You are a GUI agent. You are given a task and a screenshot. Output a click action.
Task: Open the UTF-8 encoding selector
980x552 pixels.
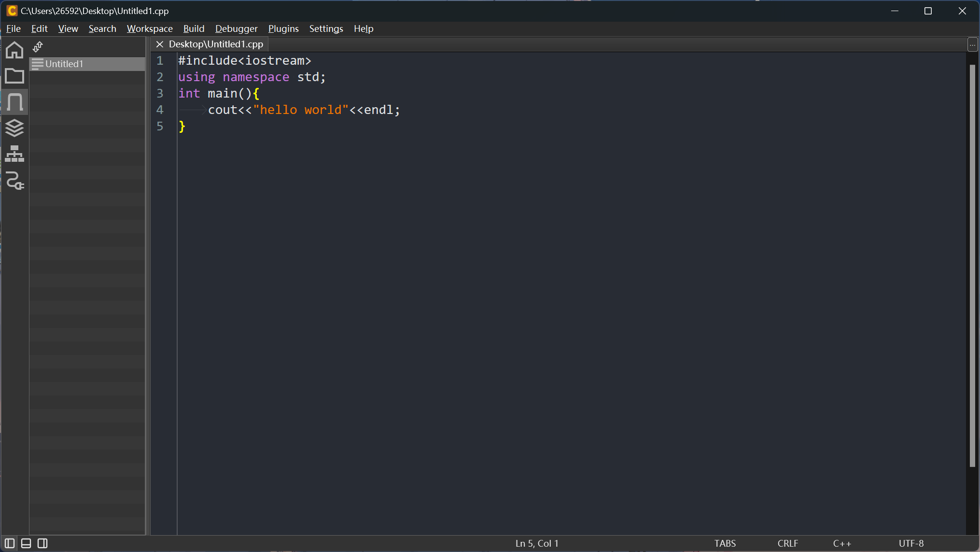click(x=911, y=543)
